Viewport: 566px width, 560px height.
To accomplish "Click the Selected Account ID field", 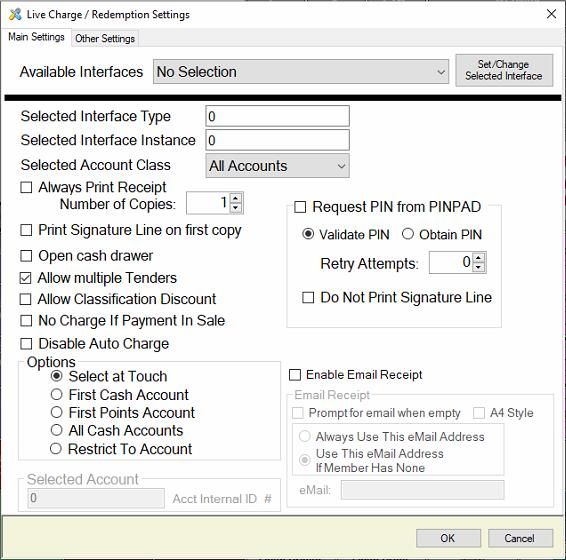I will 96,498.
